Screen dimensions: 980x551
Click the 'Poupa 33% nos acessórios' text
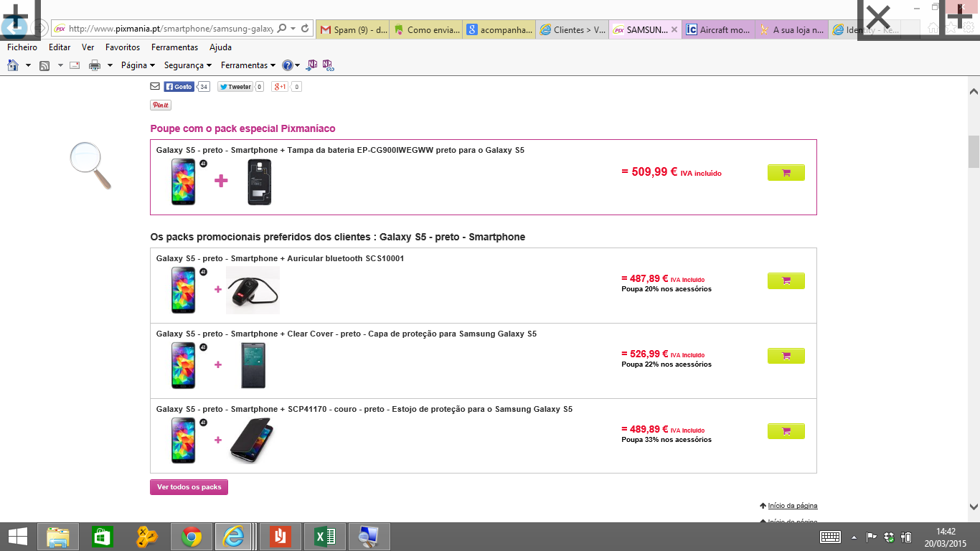[x=666, y=440]
